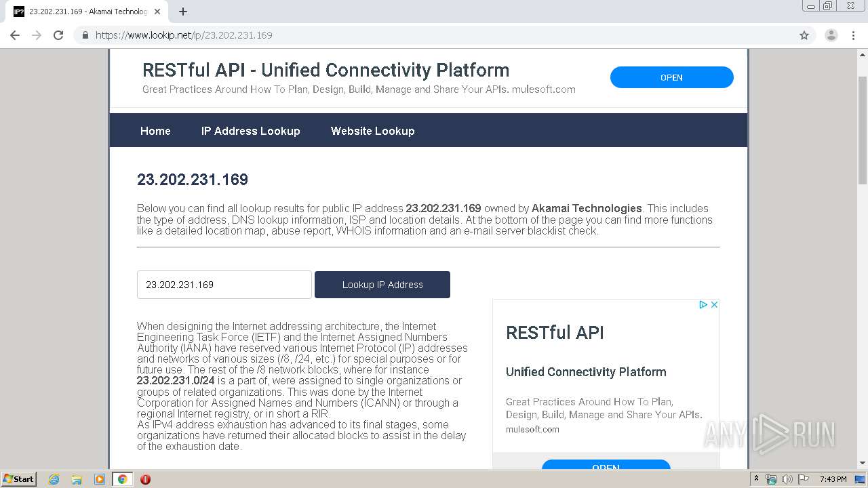
Task: Focus the IP address input field
Action: coord(224,285)
